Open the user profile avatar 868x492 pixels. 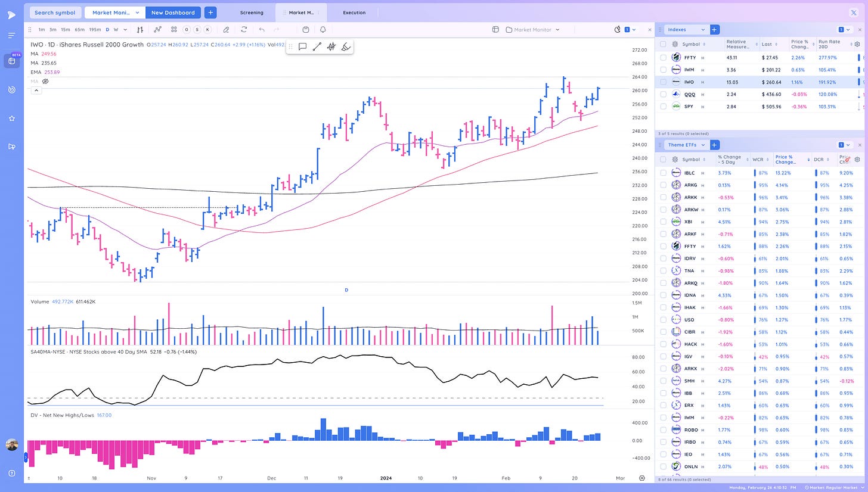12,445
